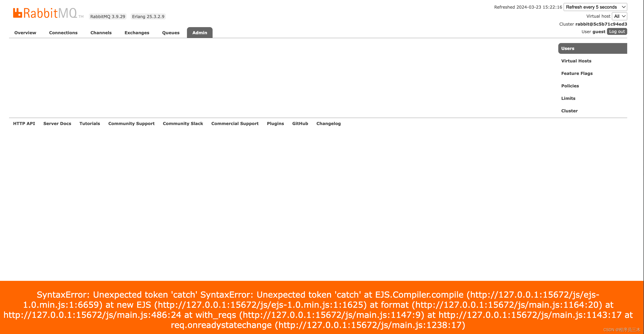Navigate to Exchanges section

click(x=137, y=32)
